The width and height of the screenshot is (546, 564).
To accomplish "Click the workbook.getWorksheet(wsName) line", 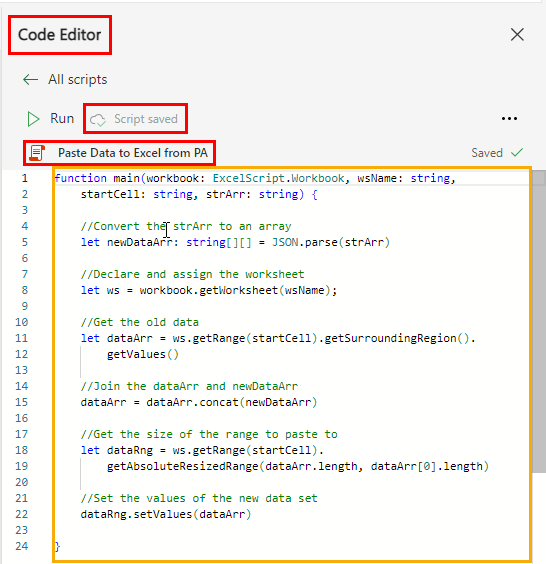I will [x=209, y=290].
